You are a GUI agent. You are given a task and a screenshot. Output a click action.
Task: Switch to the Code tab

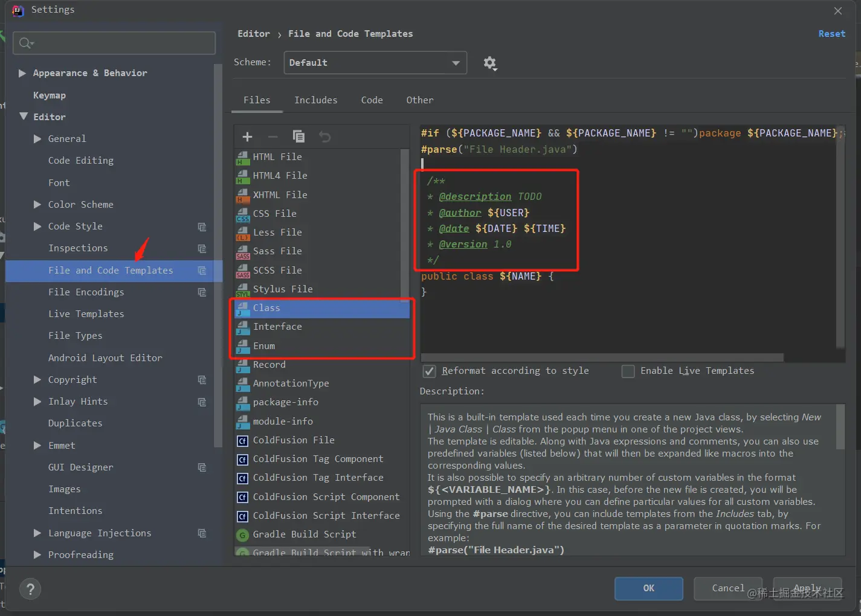[372, 100]
